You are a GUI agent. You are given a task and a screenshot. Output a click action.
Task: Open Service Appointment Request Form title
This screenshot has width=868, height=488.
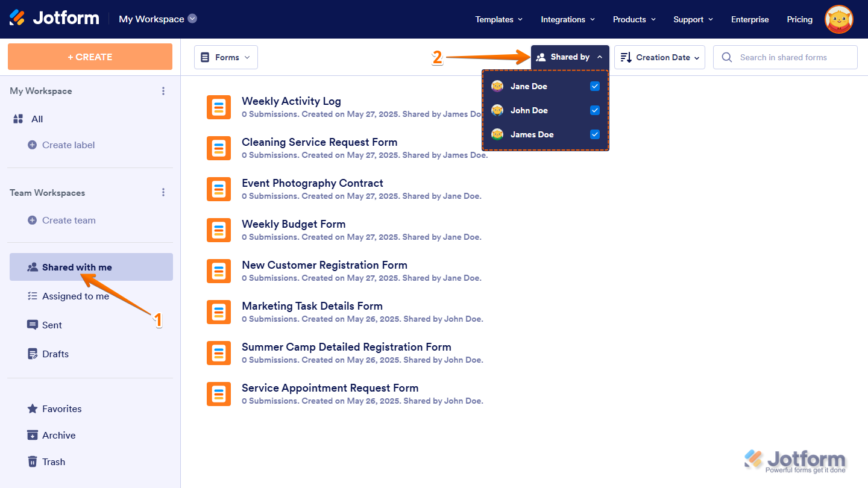point(330,388)
